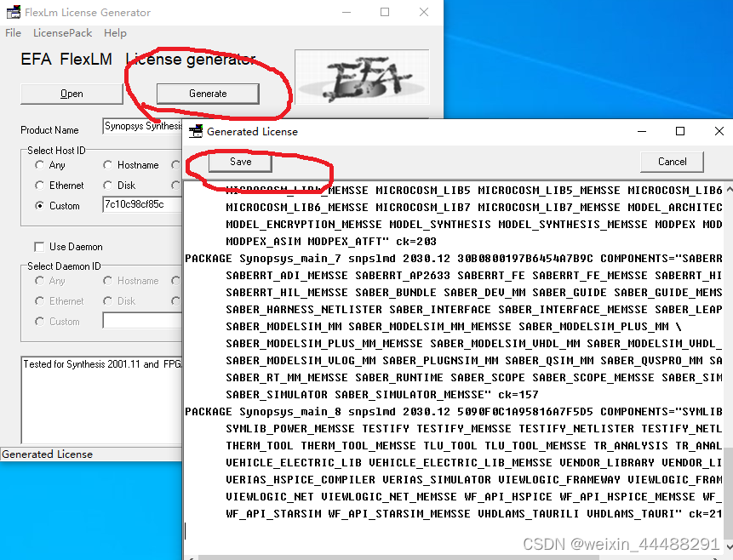The image size is (733, 560).
Task: Close the FlexLm License Generator window
Action: [424, 12]
